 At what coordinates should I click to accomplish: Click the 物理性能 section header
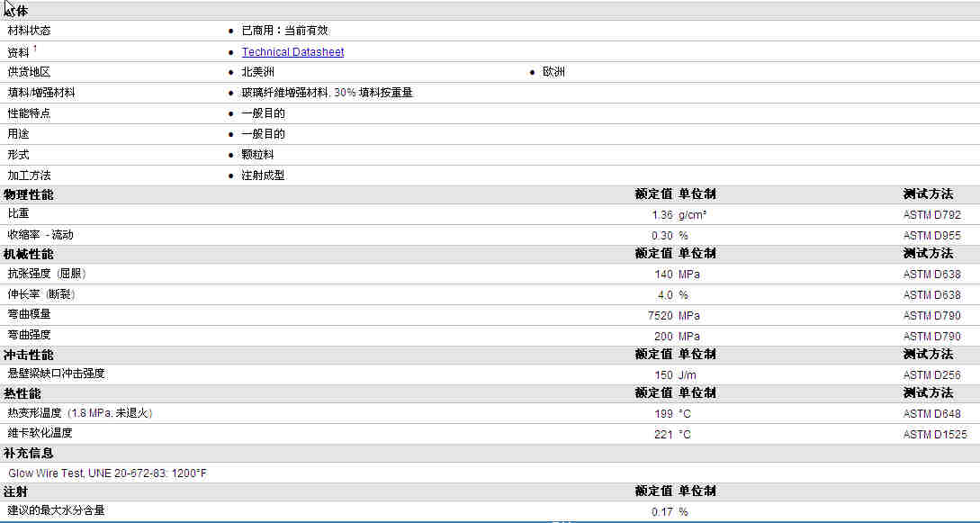29,194
